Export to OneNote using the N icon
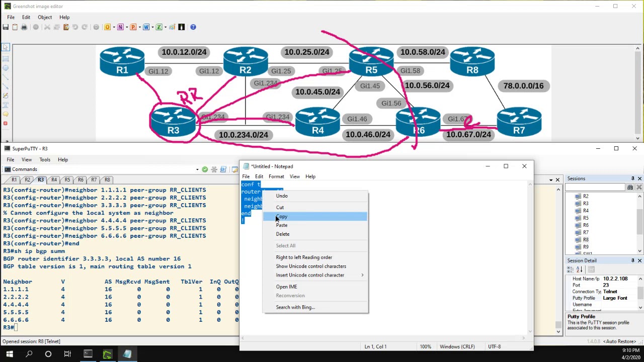 click(120, 27)
